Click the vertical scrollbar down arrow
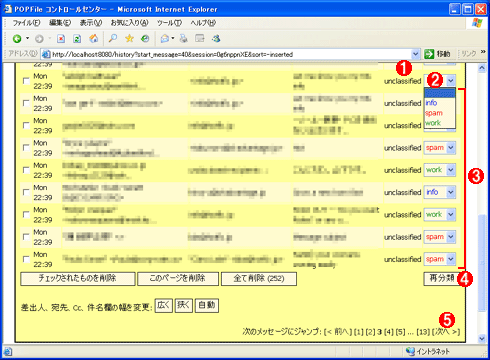The image size is (490, 360). pyautogui.click(x=482, y=338)
